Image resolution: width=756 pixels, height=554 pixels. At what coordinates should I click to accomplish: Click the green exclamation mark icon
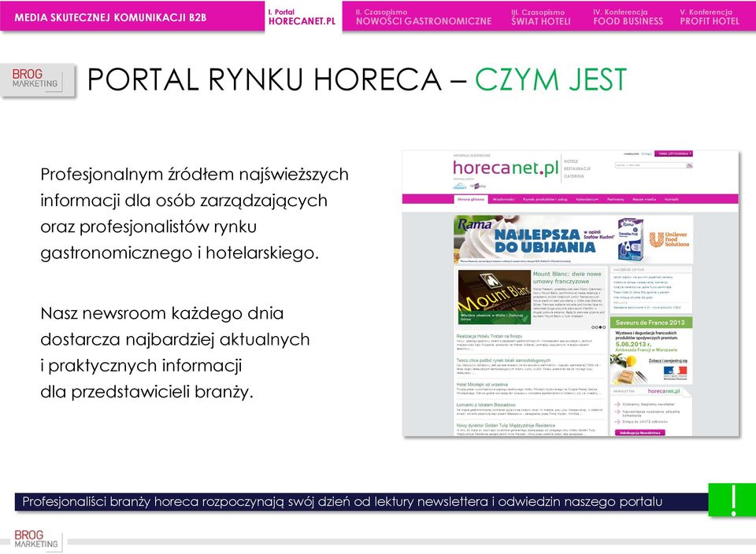(732, 500)
